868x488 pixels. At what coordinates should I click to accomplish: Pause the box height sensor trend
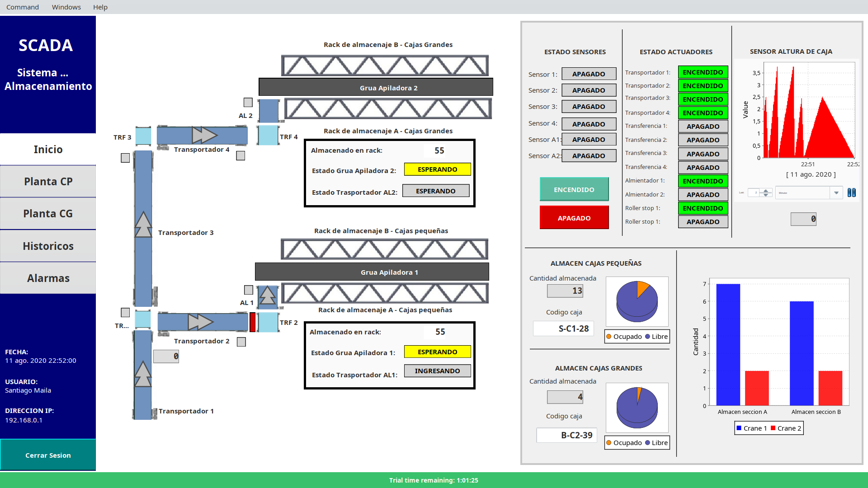(x=851, y=193)
